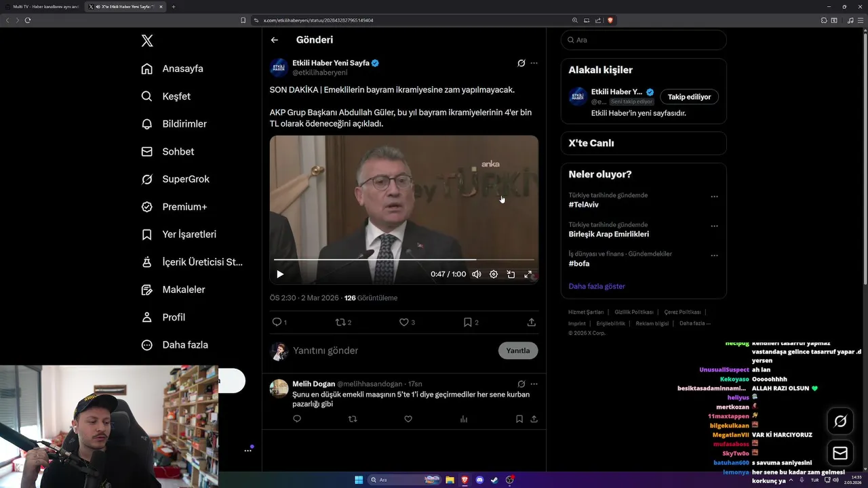Seek on the video progress bar
Image resolution: width=868 pixels, height=488 pixels.
pos(404,260)
